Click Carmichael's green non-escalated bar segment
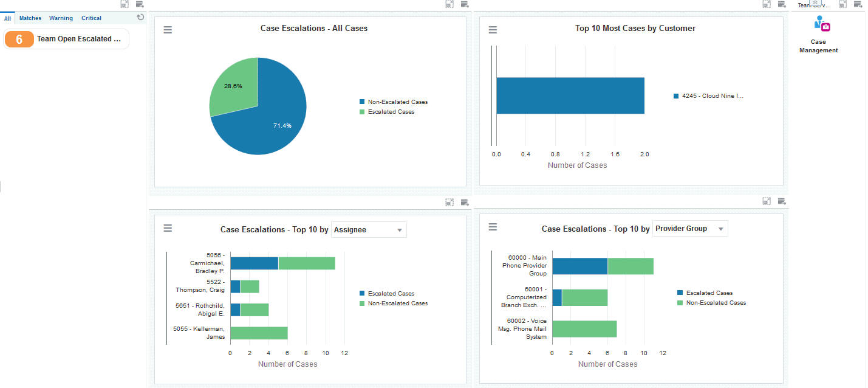Viewport: 868px width, 388px height. (307, 263)
